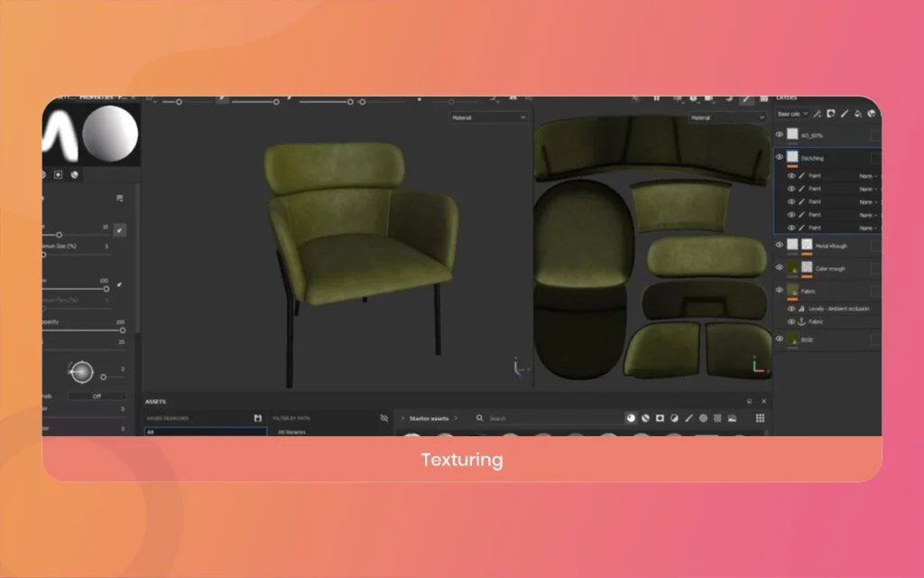Click the search magnifier icon in Assets
Screen dimensions: 924x578
[x=480, y=418]
